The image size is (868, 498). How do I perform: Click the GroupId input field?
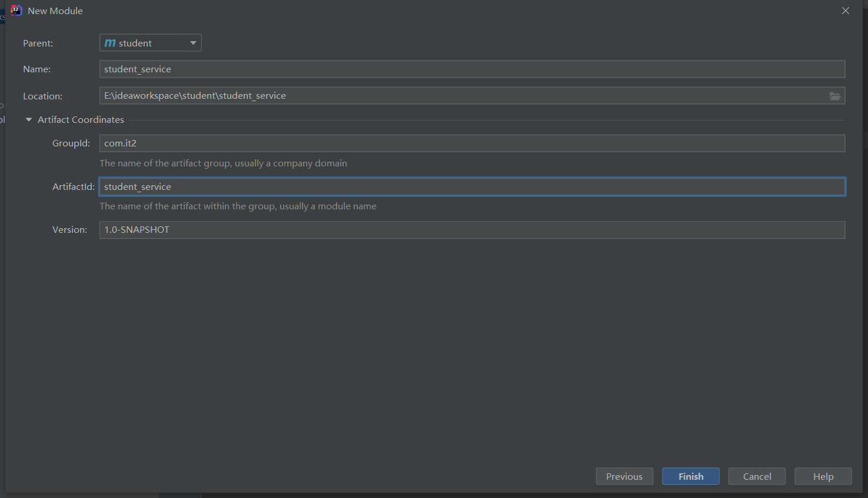472,143
